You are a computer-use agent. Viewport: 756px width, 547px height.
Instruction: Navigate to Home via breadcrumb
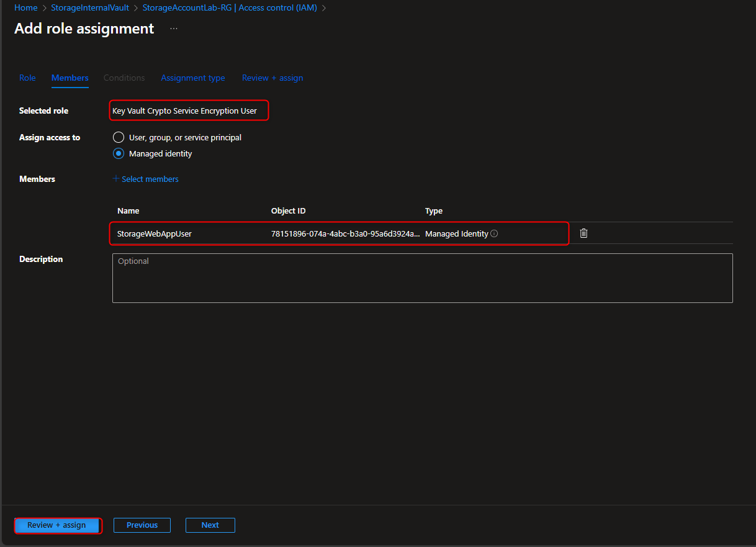coord(25,7)
